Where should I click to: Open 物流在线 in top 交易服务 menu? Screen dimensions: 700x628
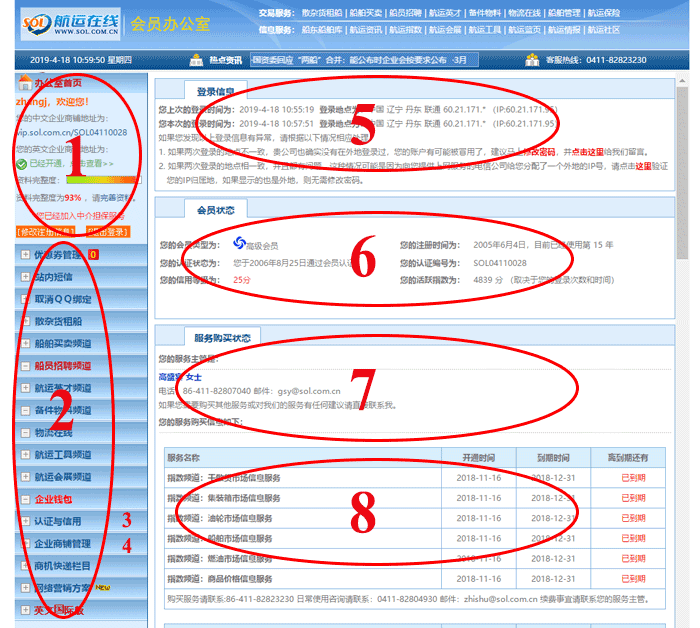pyautogui.click(x=524, y=13)
